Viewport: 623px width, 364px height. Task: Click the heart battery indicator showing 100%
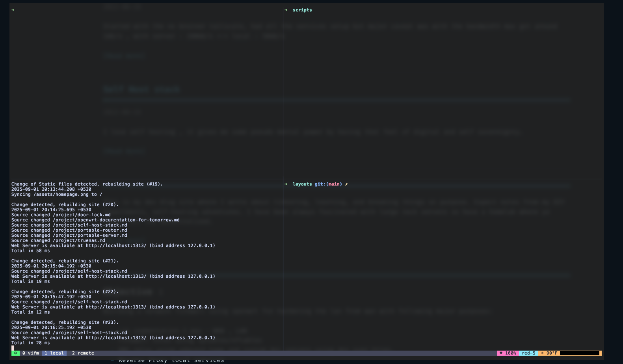point(508,353)
